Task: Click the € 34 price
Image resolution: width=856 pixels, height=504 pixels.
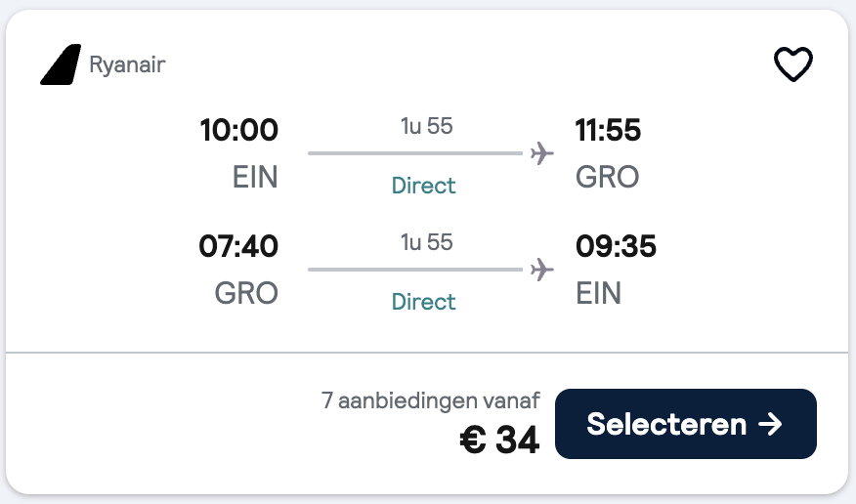Action: 499,441
